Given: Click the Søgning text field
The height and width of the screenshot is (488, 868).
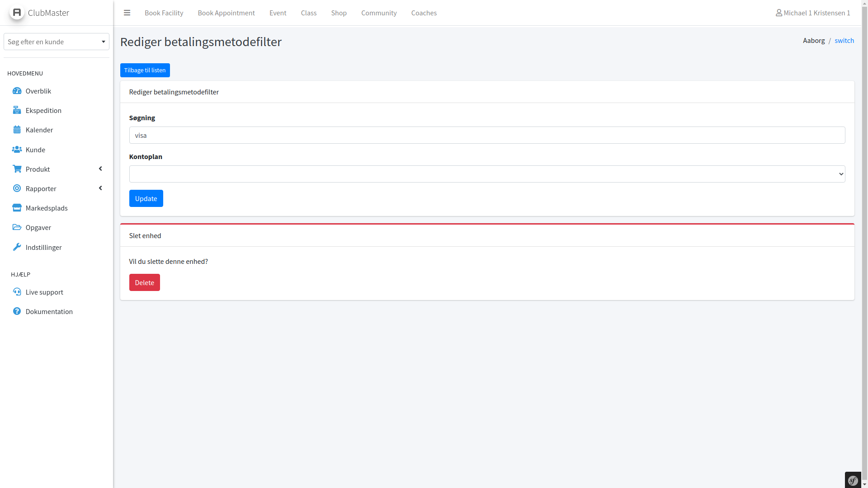Looking at the screenshot, I should pyautogui.click(x=487, y=135).
